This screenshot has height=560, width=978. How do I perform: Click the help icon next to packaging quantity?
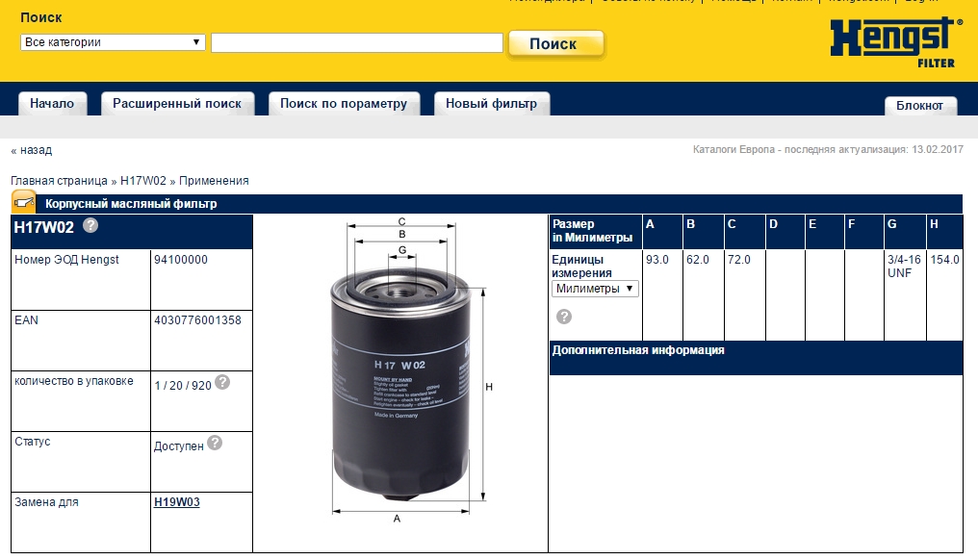222,382
